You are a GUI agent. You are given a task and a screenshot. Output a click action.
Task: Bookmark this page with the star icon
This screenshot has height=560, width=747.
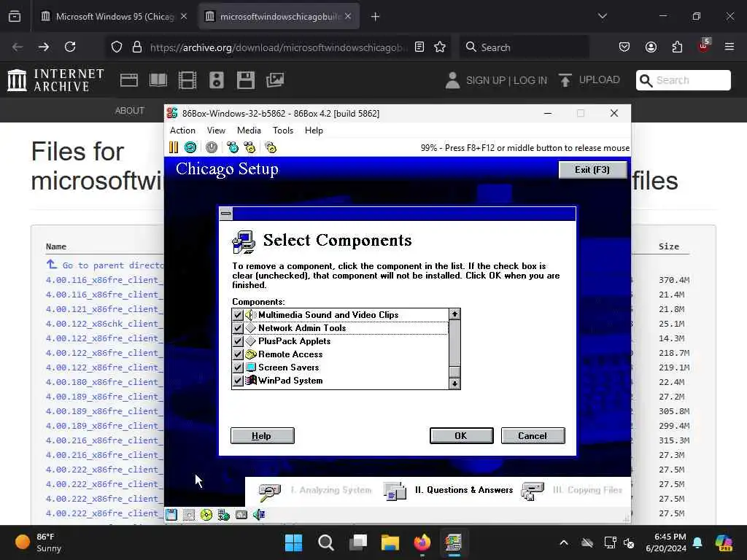click(x=440, y=47)
